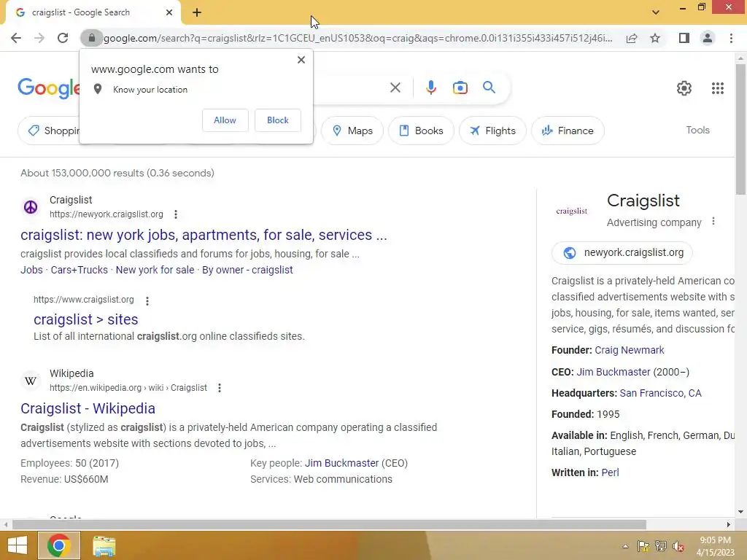Open site info lock icon
The height and width of the screenshot is (560, 747).
coord(91,38)
